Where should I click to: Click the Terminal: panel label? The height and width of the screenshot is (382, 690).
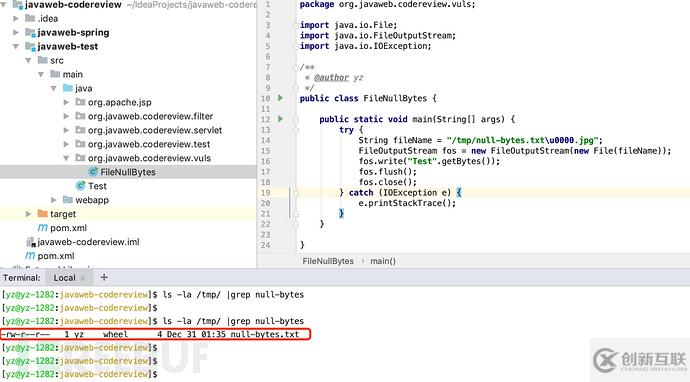click(x=22, y=278)
